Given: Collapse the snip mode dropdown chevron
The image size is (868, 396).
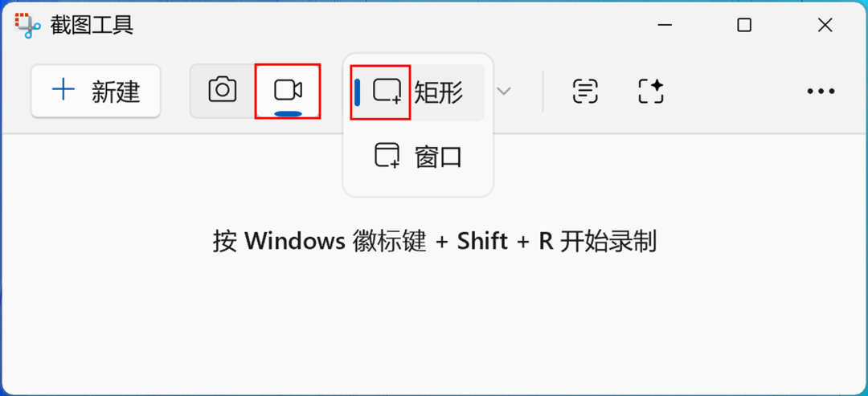Looking at the screenshot, I should [x=504, y=92].
